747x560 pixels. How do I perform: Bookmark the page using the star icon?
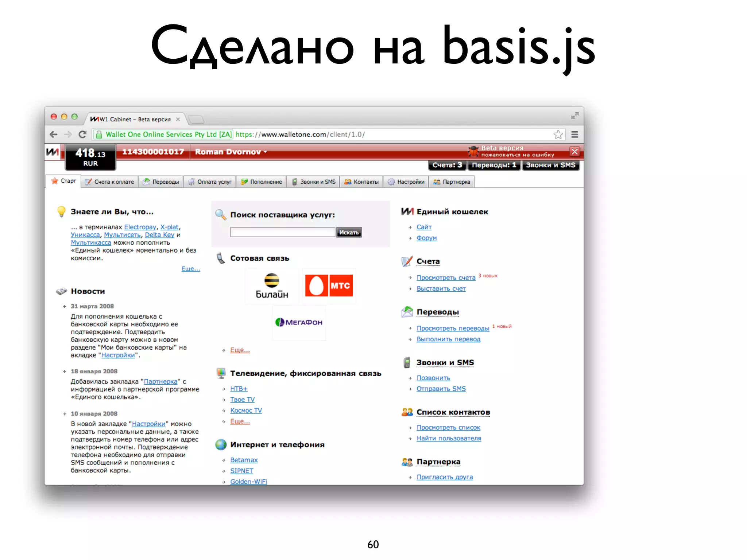pyautogui.click(x=558, y=135)
